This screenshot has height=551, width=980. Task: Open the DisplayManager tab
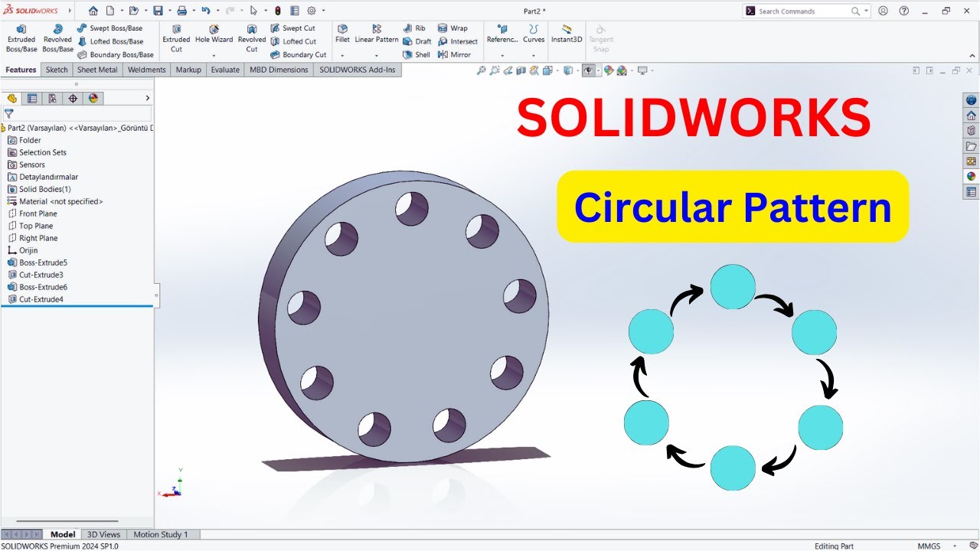click(93, 98)
